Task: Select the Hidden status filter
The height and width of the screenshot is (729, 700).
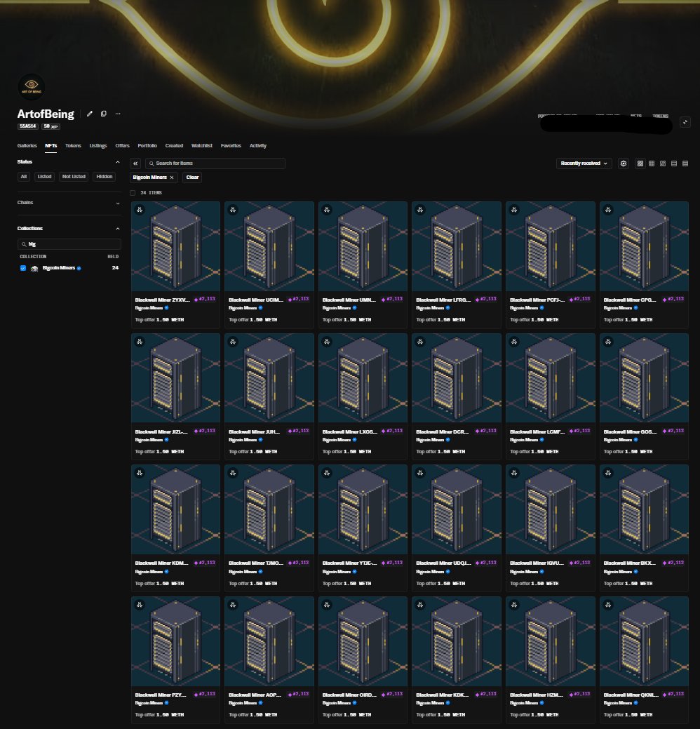Action: (x=105, y=177)
